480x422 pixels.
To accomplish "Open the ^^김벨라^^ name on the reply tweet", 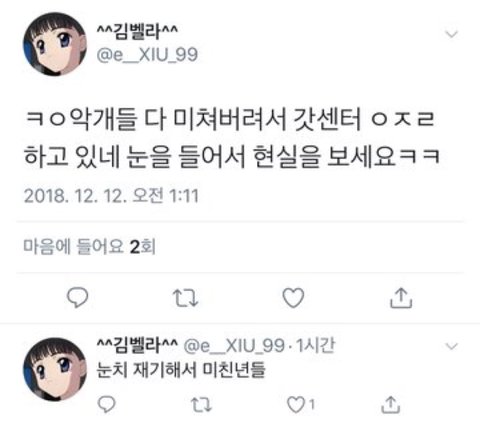I will pyautogui.click(x=137, y=345).
